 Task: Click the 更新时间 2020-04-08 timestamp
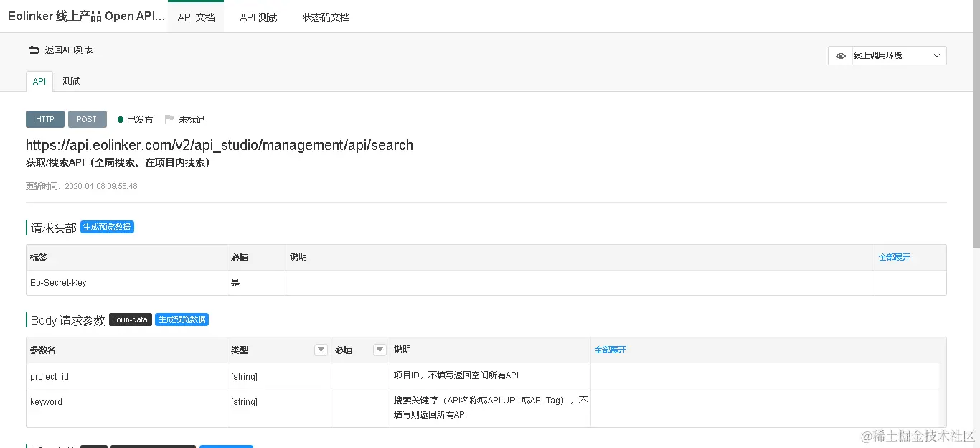pyautogui.click(x=82, y=186)
